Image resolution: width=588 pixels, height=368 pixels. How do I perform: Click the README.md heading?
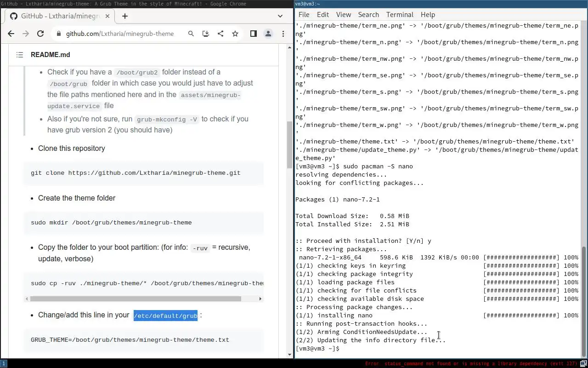[x=51, y=55]
